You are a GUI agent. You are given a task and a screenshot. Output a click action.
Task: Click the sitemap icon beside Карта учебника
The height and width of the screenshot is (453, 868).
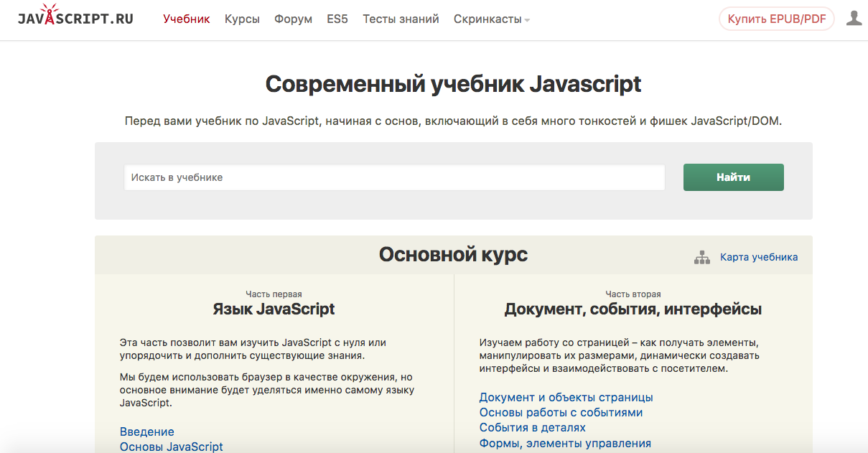pos(701,257)
